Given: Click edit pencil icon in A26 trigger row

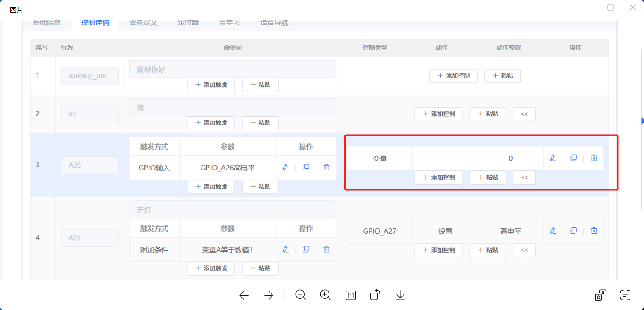Looking at the screenshot, I should click(285, 167).
